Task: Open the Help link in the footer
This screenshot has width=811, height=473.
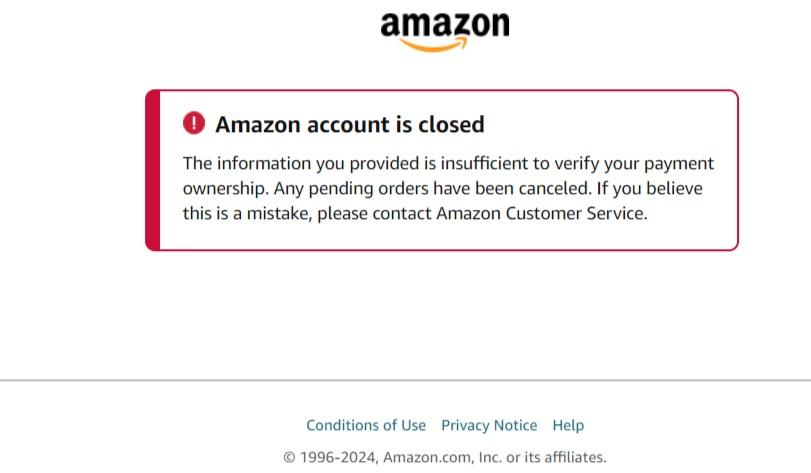Action: (x=568, y=425)
